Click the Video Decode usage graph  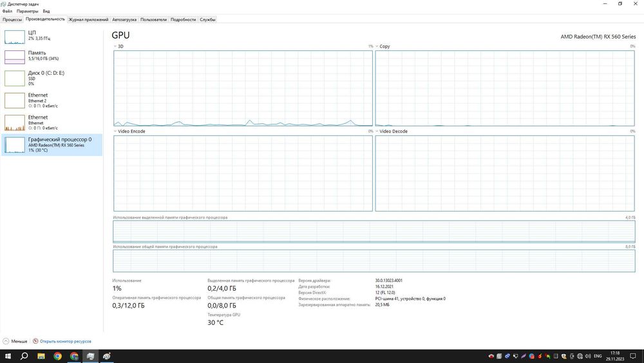pos(505,173)
